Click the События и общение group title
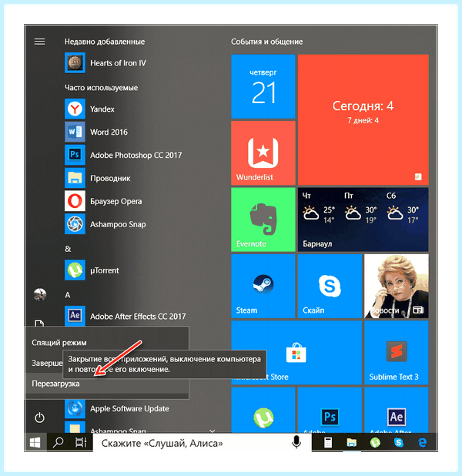The height and width of the screenshot is (476, 462). click(267, 42)
